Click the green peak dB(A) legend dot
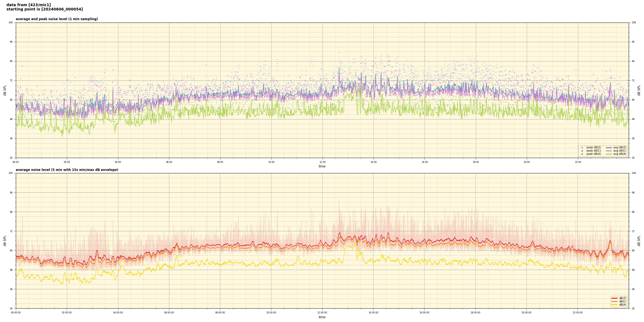 (582, 154)
